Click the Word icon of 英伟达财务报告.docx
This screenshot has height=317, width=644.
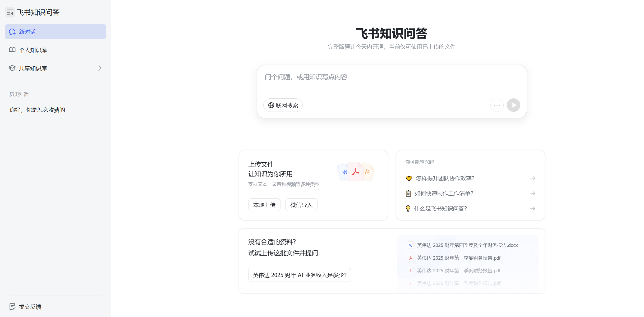click(x=411, y=245)
